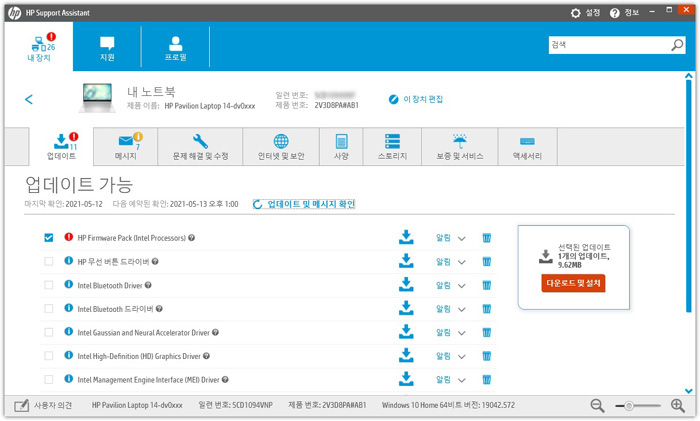Click the vertical scrollbar
Screen dimensions: 700x421
689,196
